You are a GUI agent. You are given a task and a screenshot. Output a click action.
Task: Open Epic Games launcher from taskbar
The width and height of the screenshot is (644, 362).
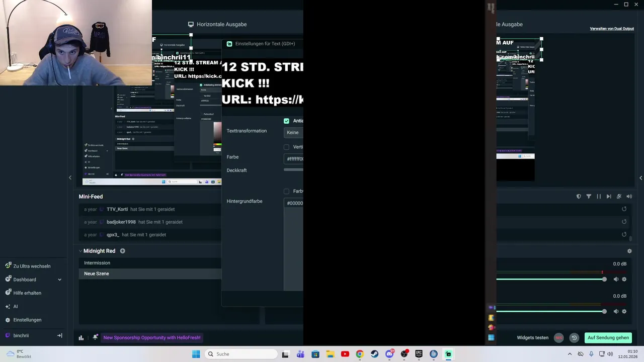[x=419, y=354]
